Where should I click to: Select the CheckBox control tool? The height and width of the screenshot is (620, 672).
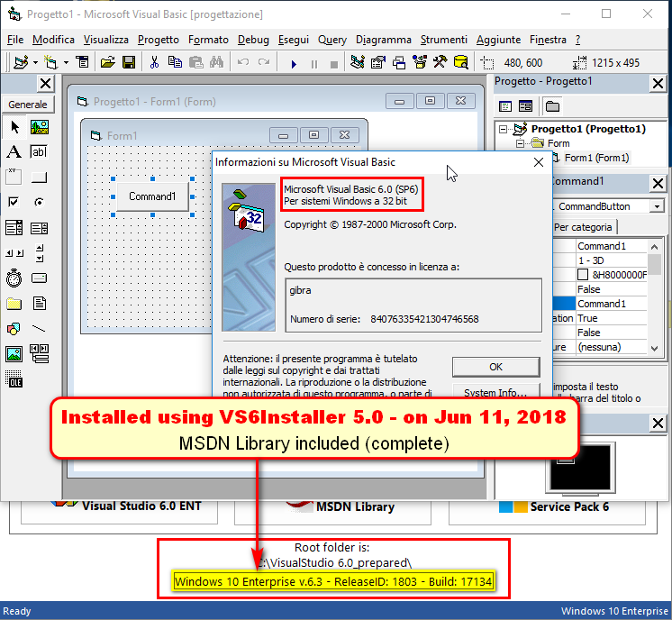tap(14, 202)
